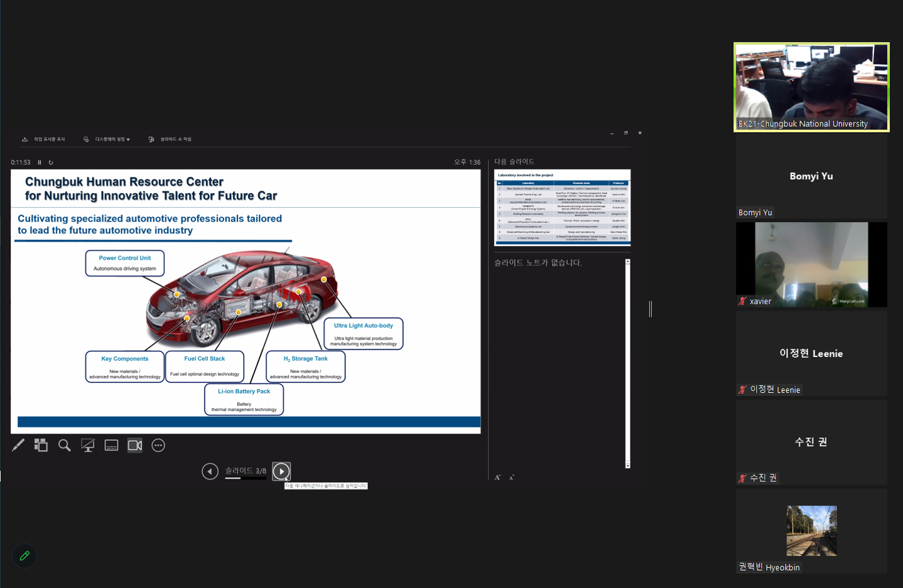Viewport: 903px width, 588px height.
Task: Select the pen and laser pointer tool
Action: pos(18,446)
